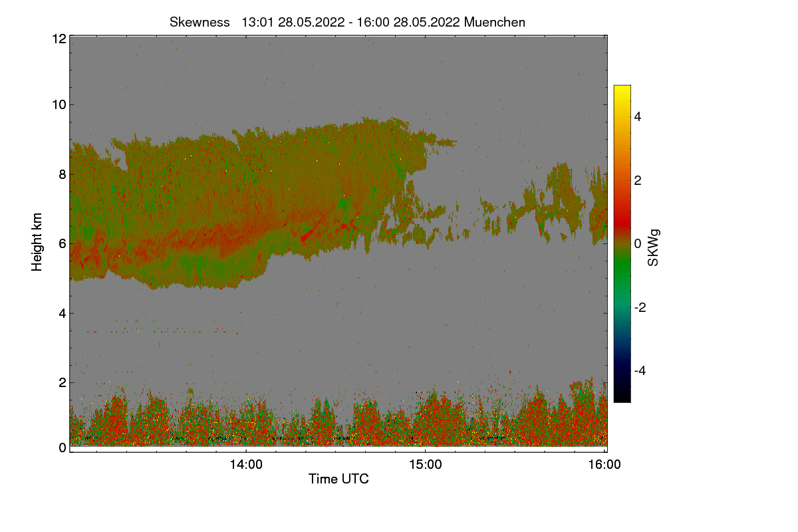Click the 'Height km' axis label

(x=37, y=242)
